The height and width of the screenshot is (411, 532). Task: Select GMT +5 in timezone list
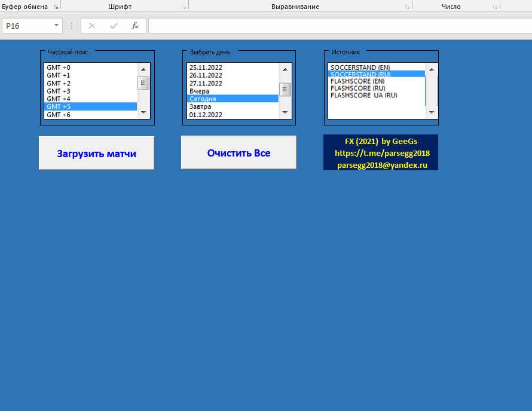91,106
